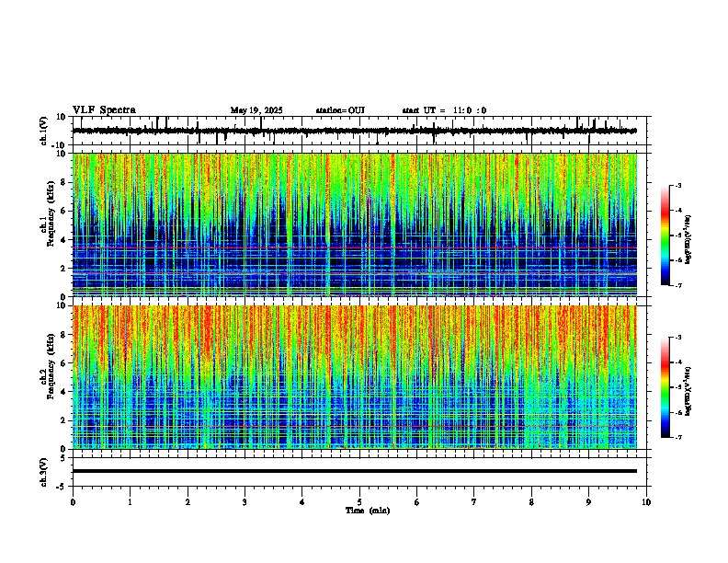
Task: Click time axis tick label "6"
Action: click(x=417, y=502)
